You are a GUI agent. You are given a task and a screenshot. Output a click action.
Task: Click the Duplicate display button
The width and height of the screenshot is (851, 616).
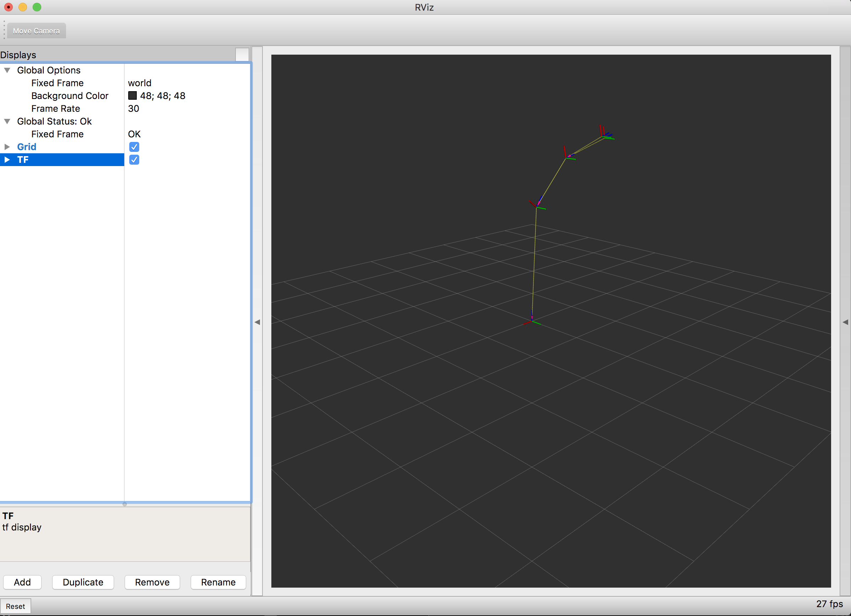(x=82, y=582)
